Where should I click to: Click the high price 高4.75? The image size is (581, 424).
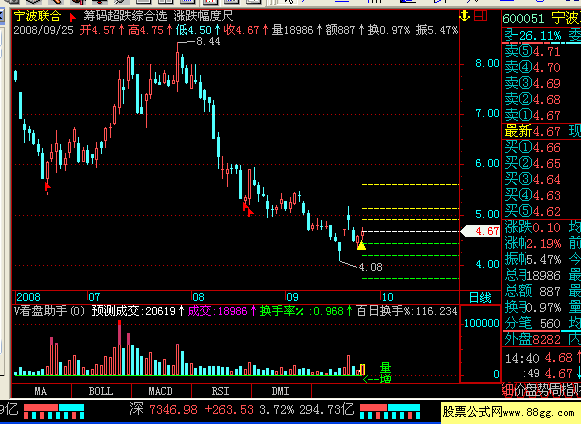pyautogui.click(x=146, y=30)
